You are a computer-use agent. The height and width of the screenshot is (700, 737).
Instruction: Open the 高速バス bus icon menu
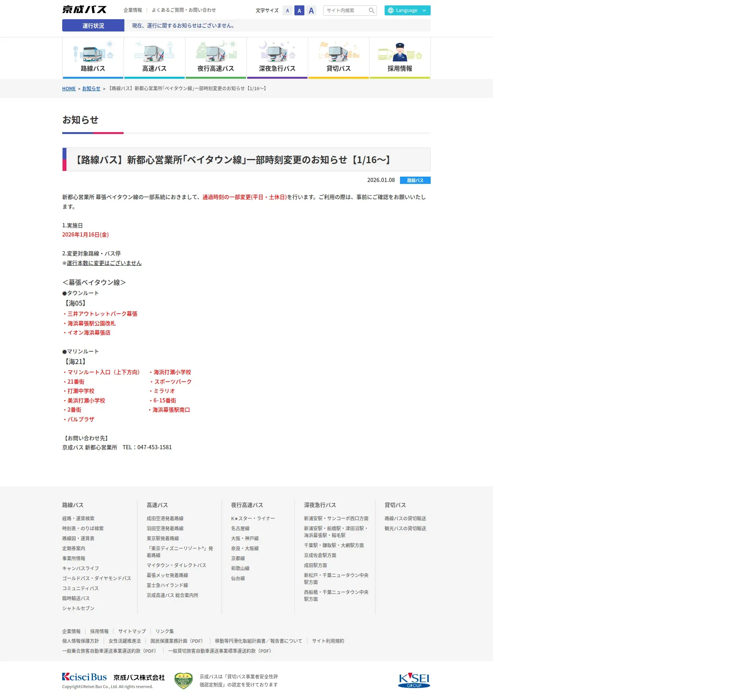(x=154, y=53)
